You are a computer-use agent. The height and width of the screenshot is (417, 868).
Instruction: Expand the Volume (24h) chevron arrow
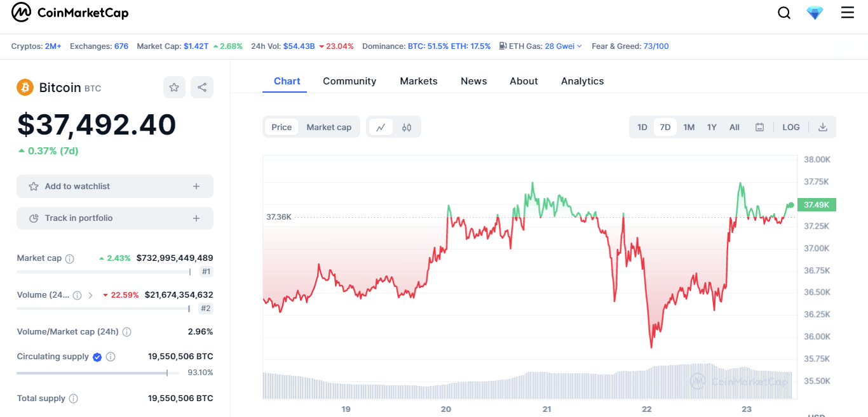coord(90,295)
